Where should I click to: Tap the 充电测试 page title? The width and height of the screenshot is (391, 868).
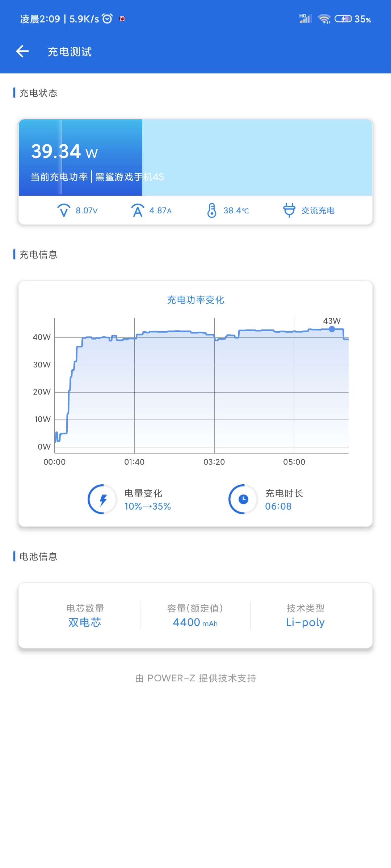point(70,52)
